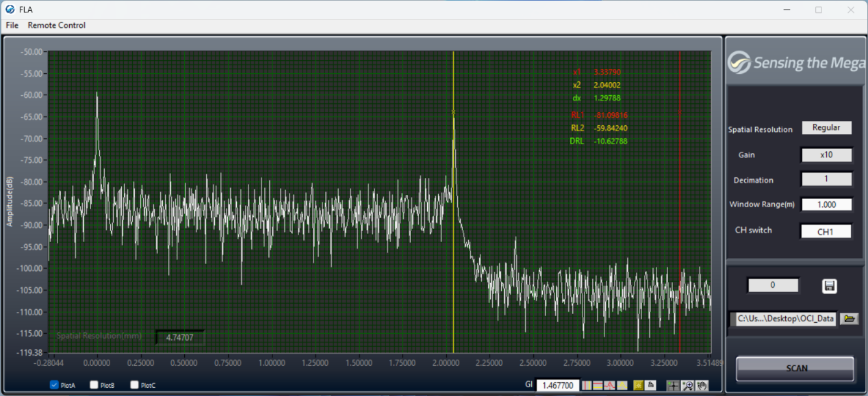This screenshot has width=868, height=396.
Task: Select the red peak marker icon
Action: pos(609,385)
